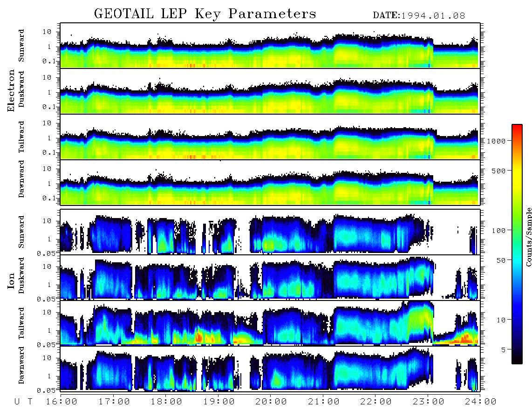
Task: Click the black bottom of the color bar
Action: click(x=517, y=359)
